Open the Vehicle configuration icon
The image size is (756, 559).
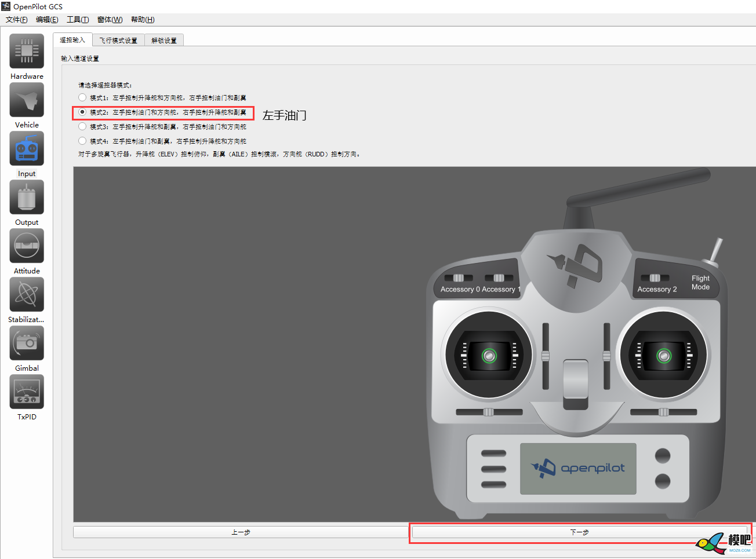point(27,100)
